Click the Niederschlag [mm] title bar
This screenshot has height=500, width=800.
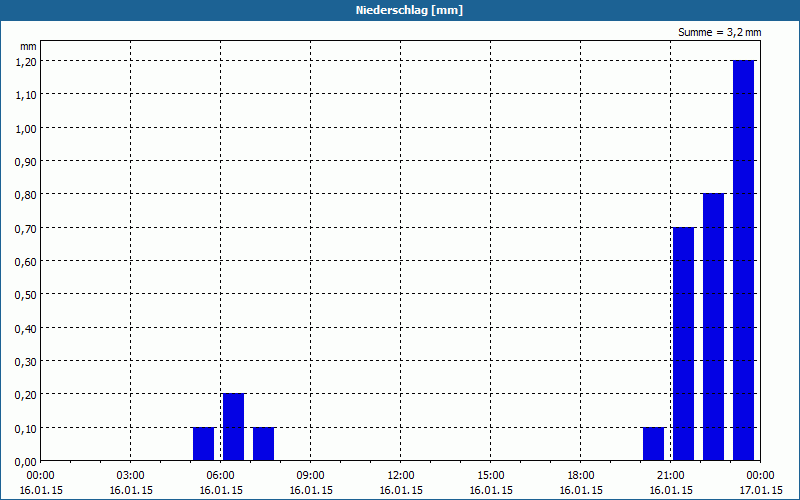coord(409,10)
